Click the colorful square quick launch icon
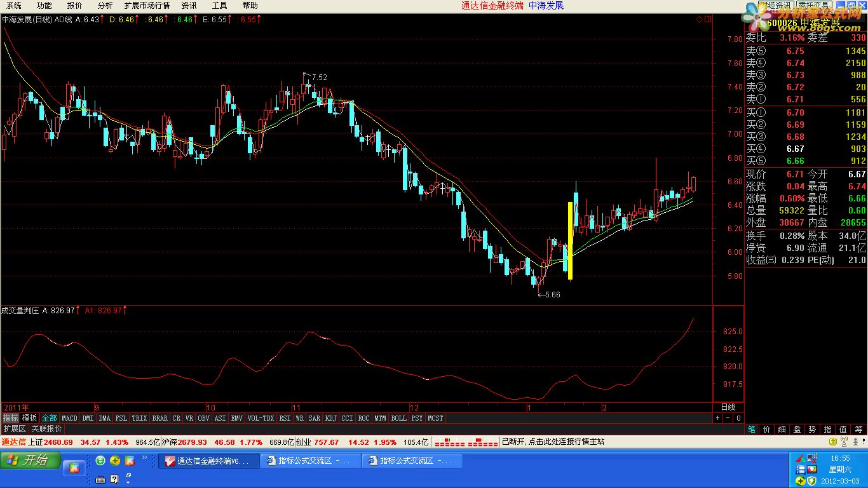The image size is (868, 488). click(x=129, y=460)
